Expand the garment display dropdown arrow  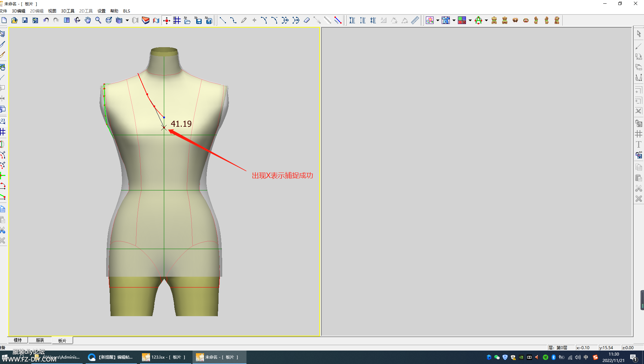click(454, 21)
